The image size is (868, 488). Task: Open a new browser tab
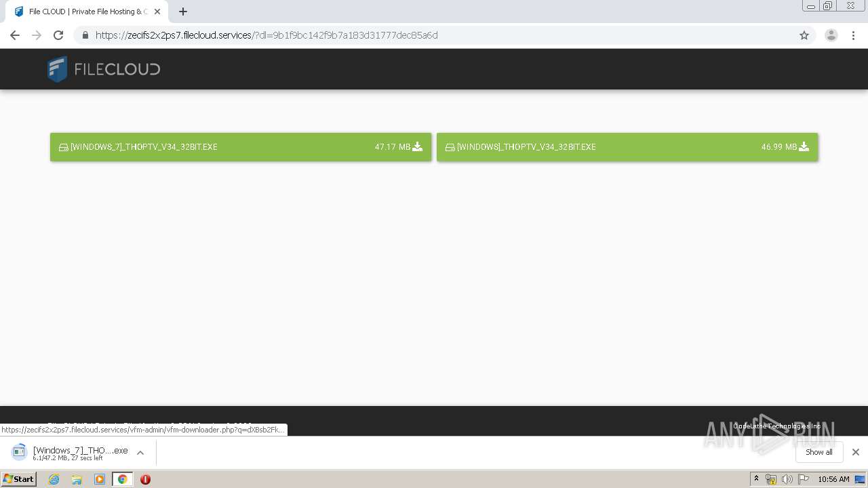[183, 12]
